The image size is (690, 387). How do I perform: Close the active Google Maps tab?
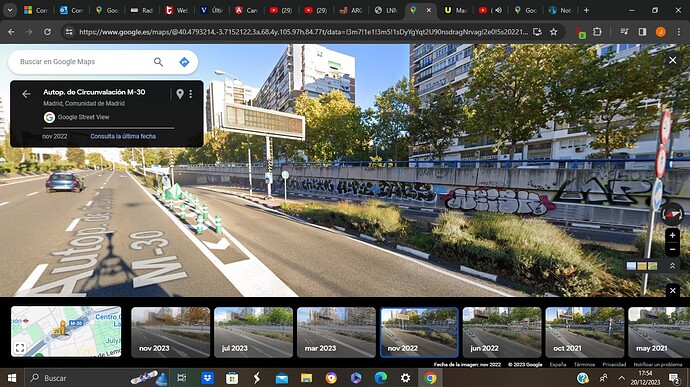click(429, 10)
